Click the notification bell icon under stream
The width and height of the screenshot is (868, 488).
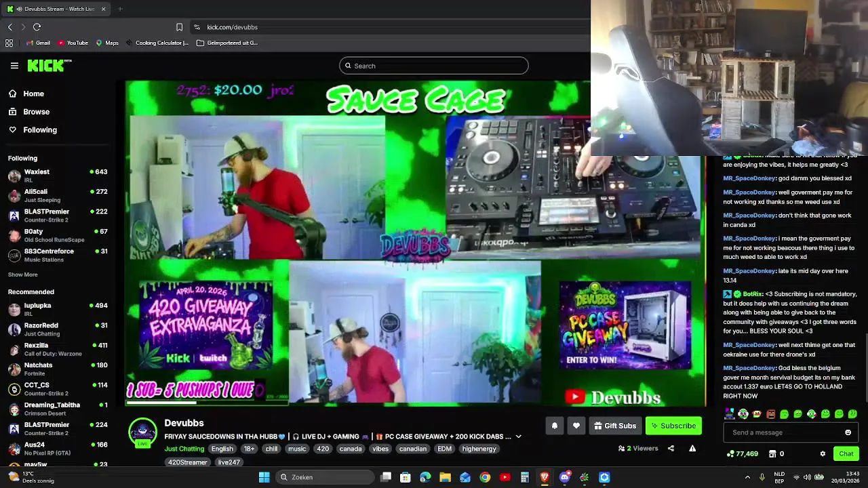pyautogui.click(x=554, y=426)
